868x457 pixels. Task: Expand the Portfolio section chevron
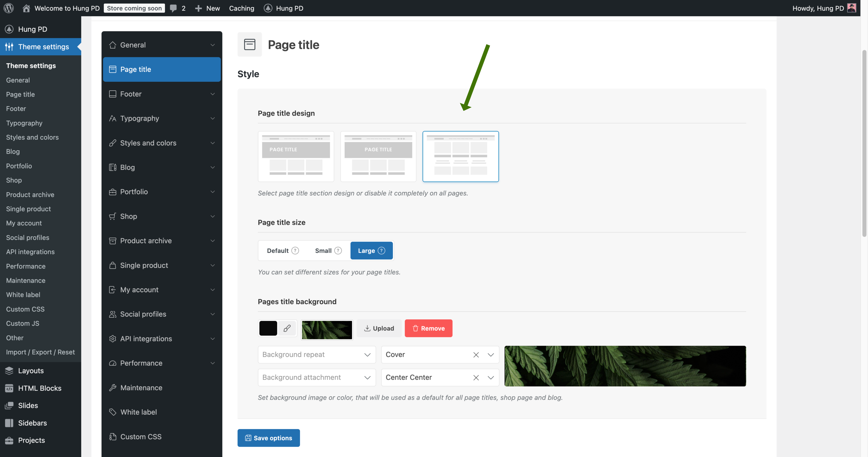point(213,192)
